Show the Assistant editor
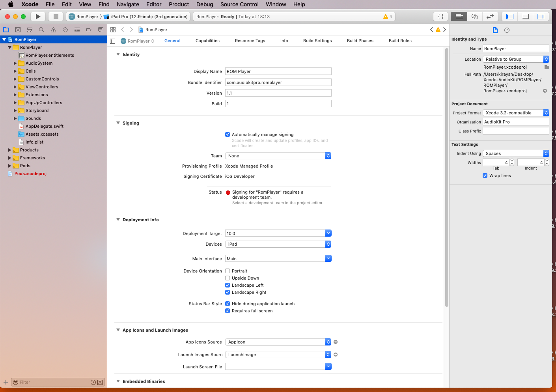 (x=475, y=17)
